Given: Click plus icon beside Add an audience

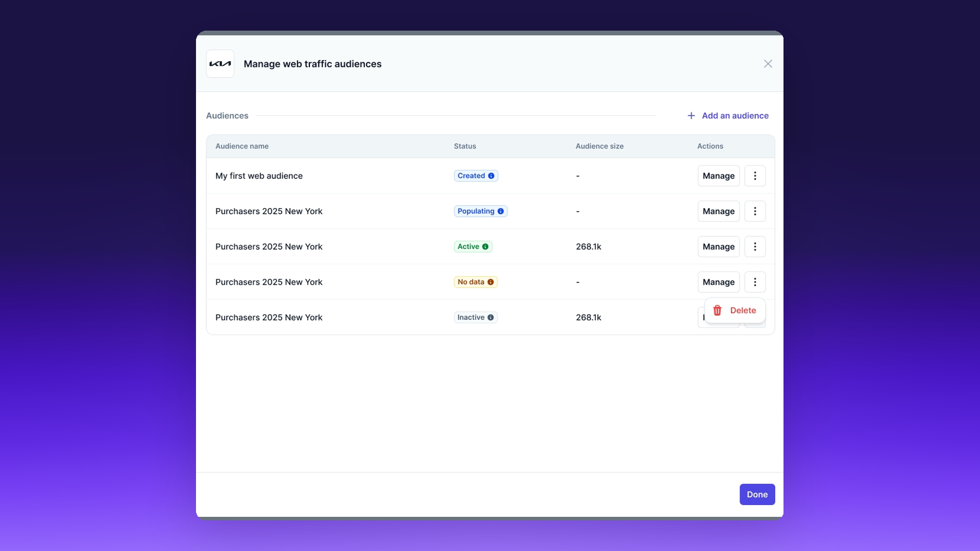Looking at the screenshot, I should [x=691, y=116].
